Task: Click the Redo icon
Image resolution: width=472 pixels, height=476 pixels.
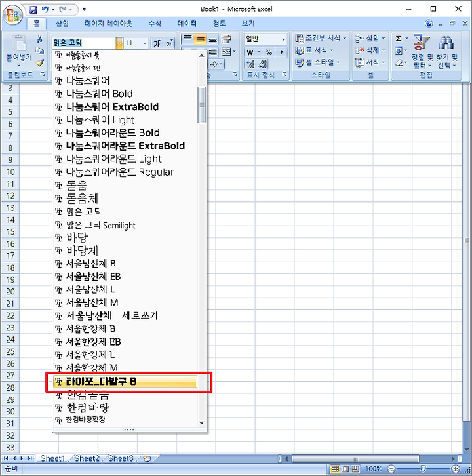Action: pyautogui.click(x=62, y=10)
